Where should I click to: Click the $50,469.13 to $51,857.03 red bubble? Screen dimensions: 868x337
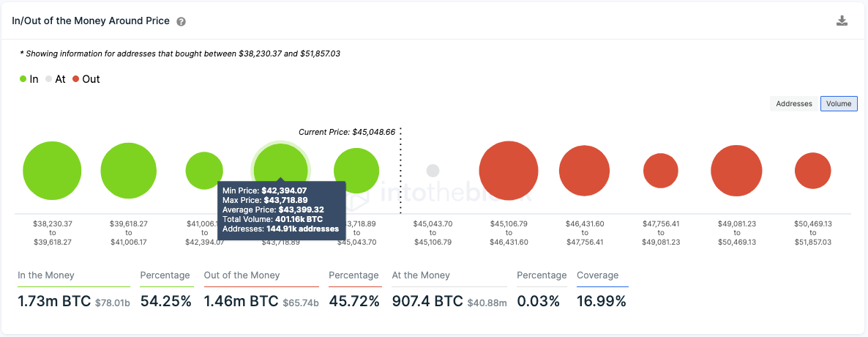812,171
